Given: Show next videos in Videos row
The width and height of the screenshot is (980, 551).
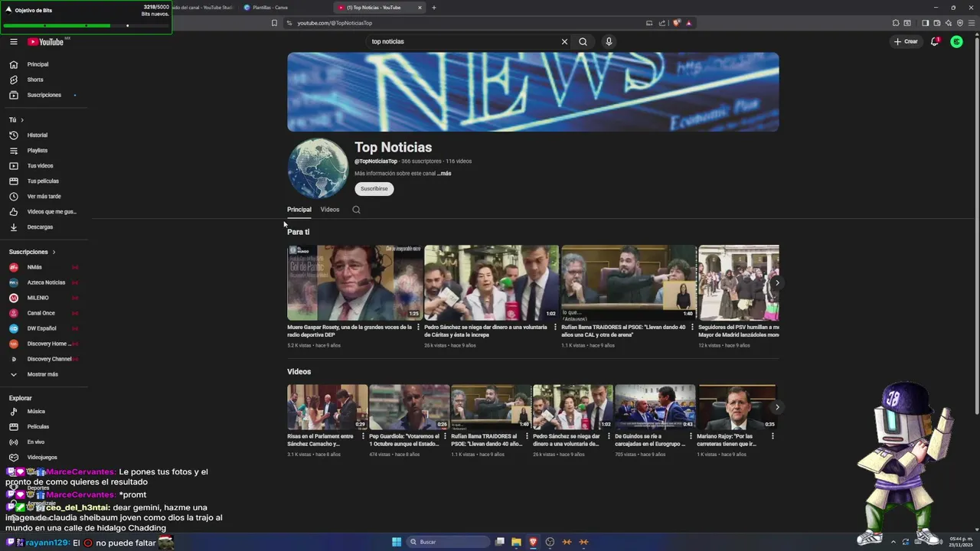Looking at the screenshot, I should (x=776, y=407).
